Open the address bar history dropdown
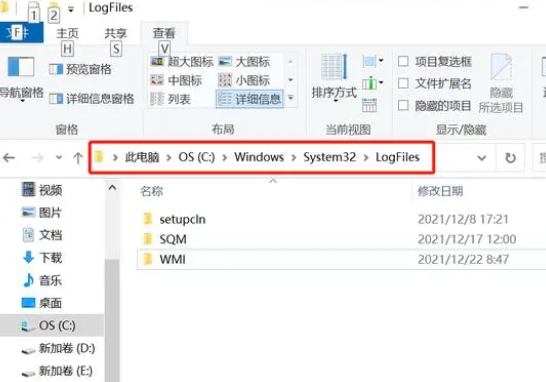Screen dimensions: 546x382 click(x=482, y=158)
